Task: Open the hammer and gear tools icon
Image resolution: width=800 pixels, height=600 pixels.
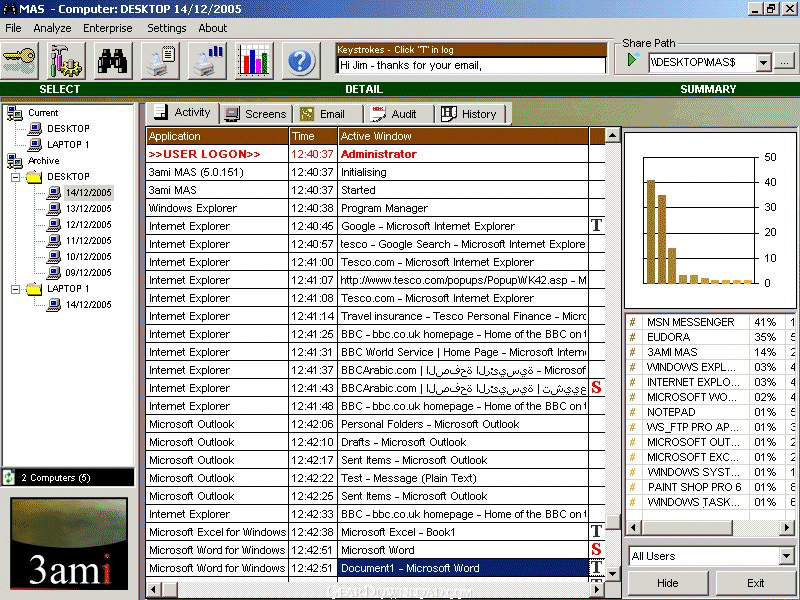Action: coord(66,61)
